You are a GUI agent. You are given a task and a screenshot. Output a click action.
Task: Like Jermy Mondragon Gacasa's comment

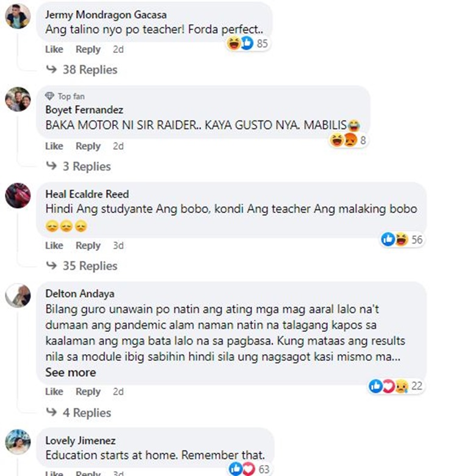[x=54, y=49]
